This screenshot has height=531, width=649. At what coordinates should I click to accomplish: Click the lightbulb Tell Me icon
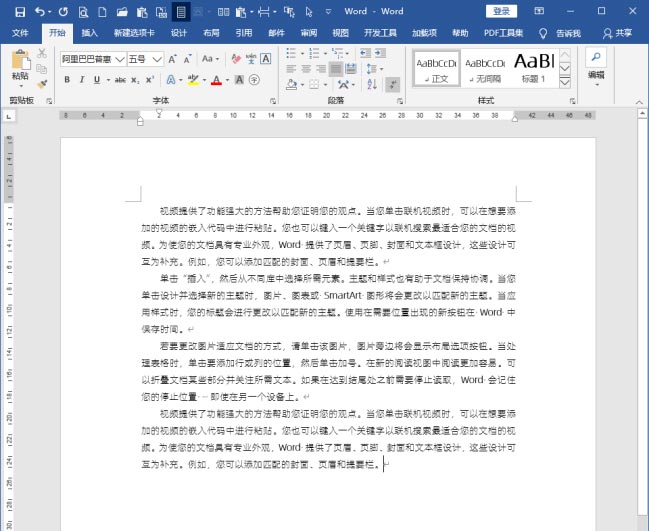[x=543, y=34]
